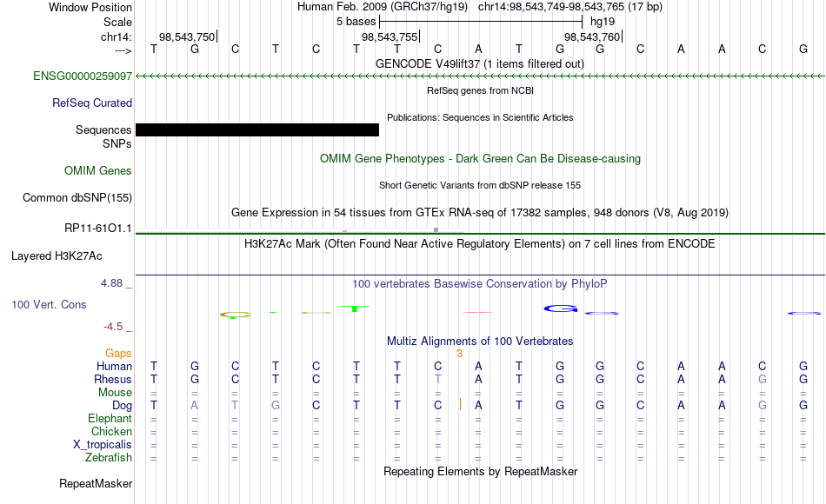
Task: Click the 98,543,760 position marker
Action: (592, 36)
